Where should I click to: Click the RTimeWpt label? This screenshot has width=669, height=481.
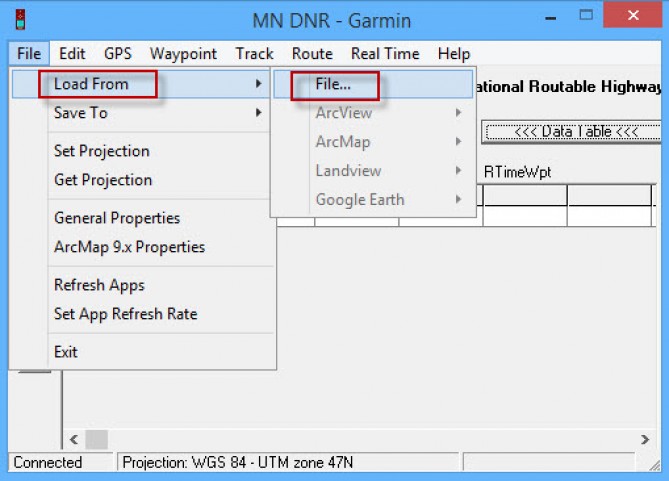click(518, 172)
